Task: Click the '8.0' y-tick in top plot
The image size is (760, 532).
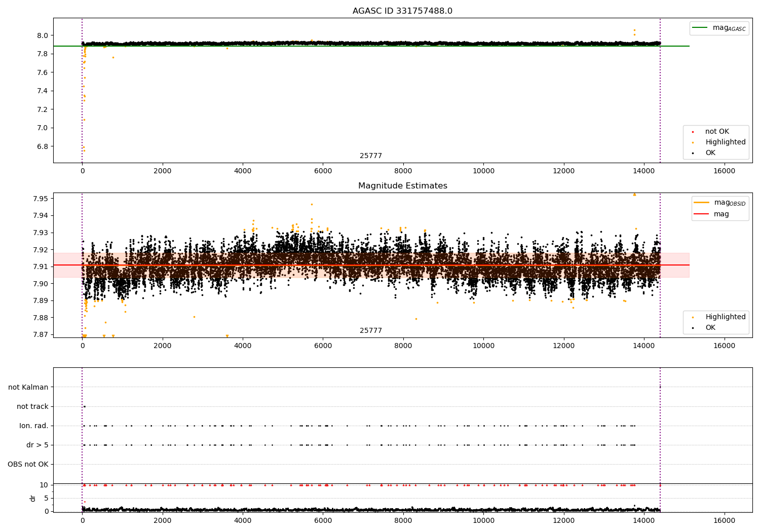Action: pos(42,36)
